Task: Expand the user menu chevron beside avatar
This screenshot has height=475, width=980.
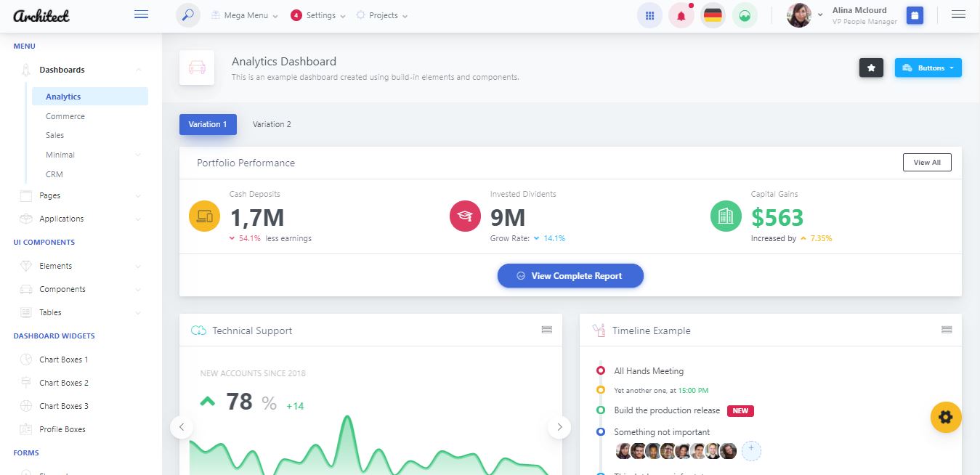Action: pos(820,15)
